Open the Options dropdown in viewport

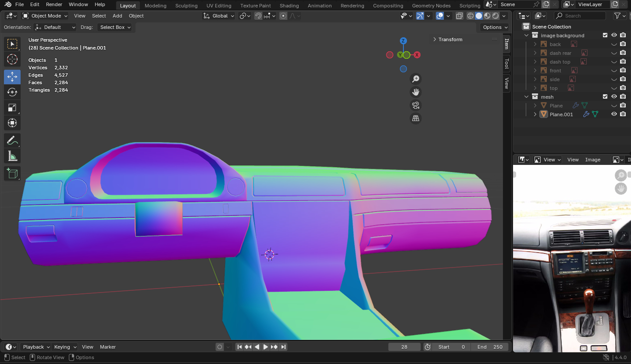[495, 27]
